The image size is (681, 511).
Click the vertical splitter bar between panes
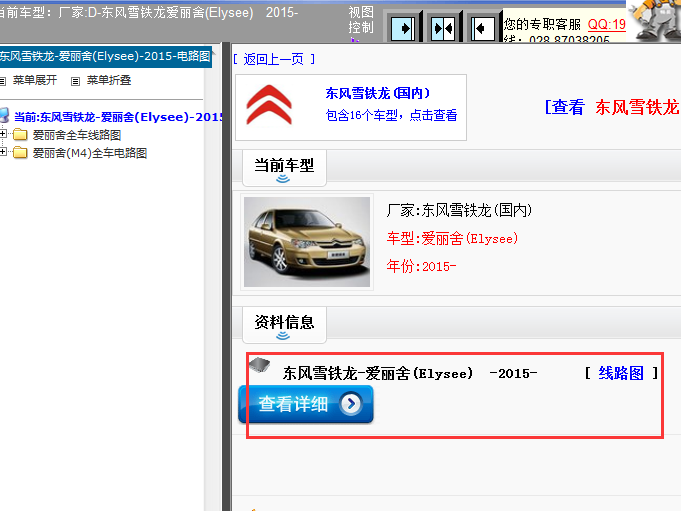(x=226, y=277)
